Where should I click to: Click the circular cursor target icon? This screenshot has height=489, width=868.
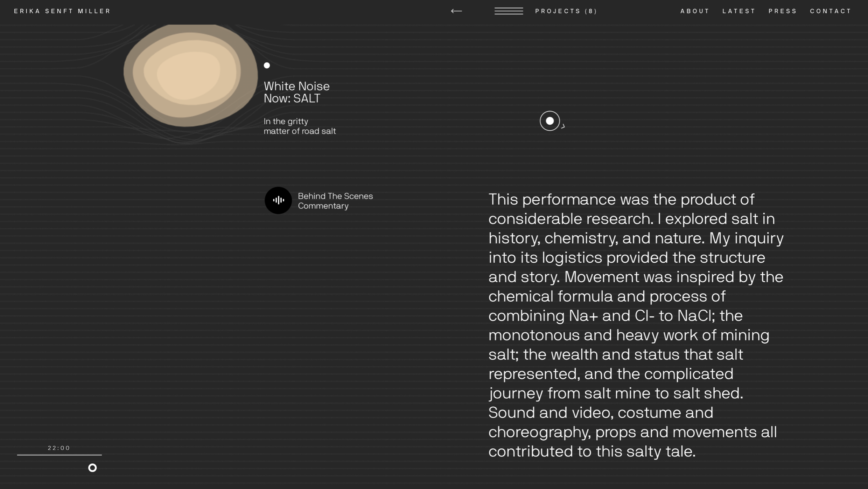(x=549, y=121)
